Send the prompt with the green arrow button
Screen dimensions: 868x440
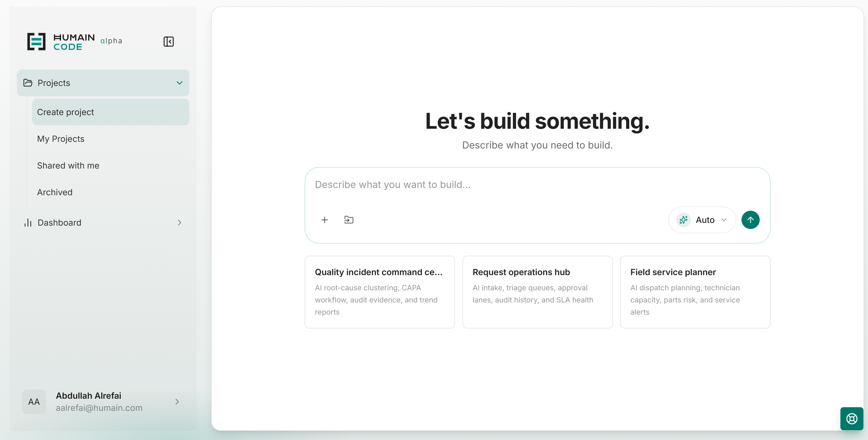750,220
